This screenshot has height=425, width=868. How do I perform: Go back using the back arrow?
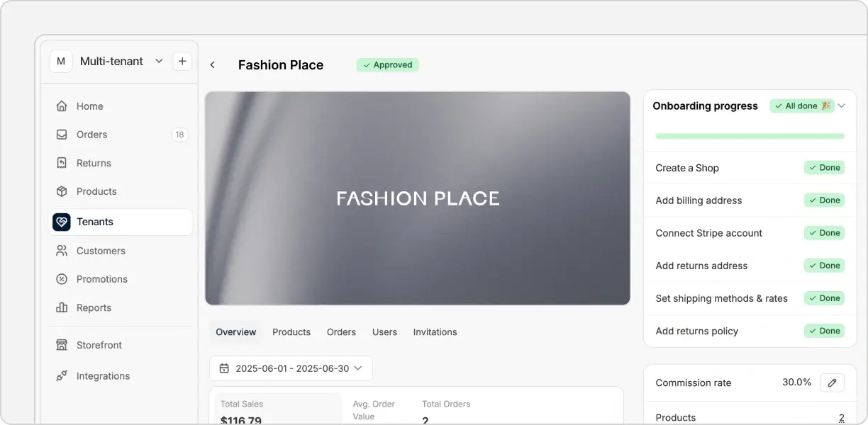click(212, 64)
